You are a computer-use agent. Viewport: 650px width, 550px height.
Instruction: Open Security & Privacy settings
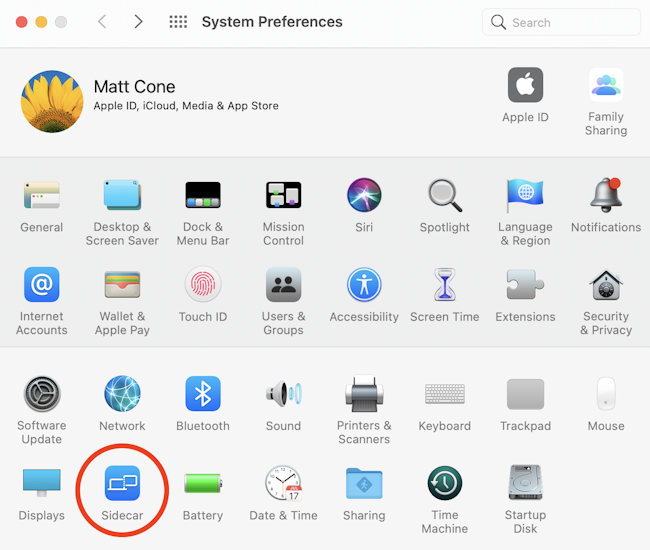pos(606,284)
